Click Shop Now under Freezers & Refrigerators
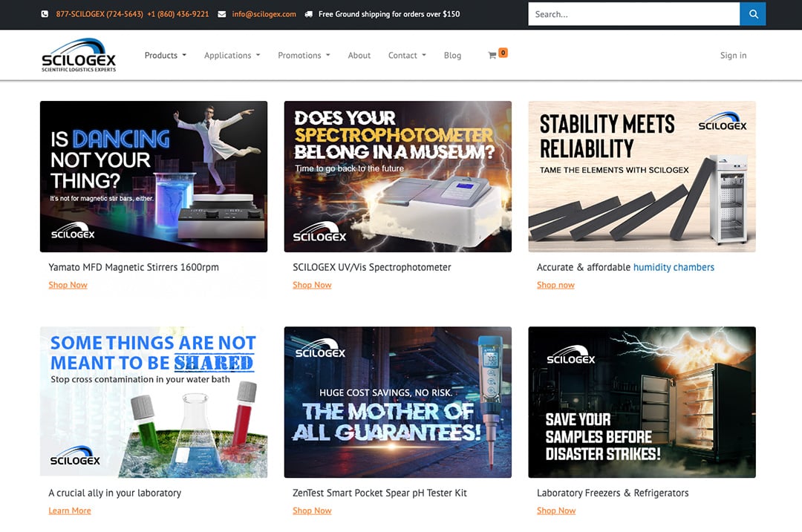The image size is (802, 532). 556,510
